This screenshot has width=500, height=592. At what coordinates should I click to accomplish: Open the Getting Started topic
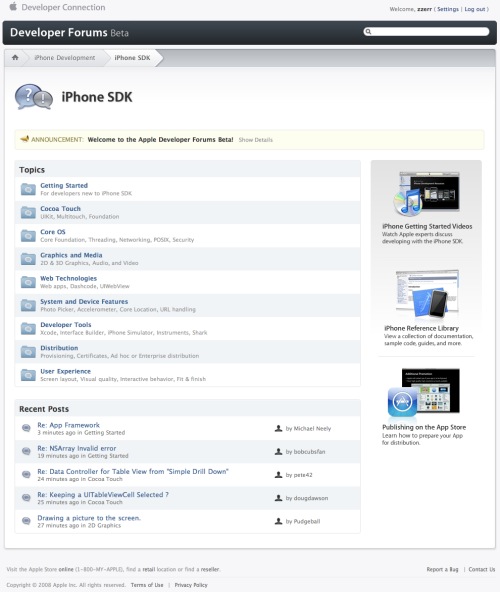pyautogui.click(x=64, y=185)
